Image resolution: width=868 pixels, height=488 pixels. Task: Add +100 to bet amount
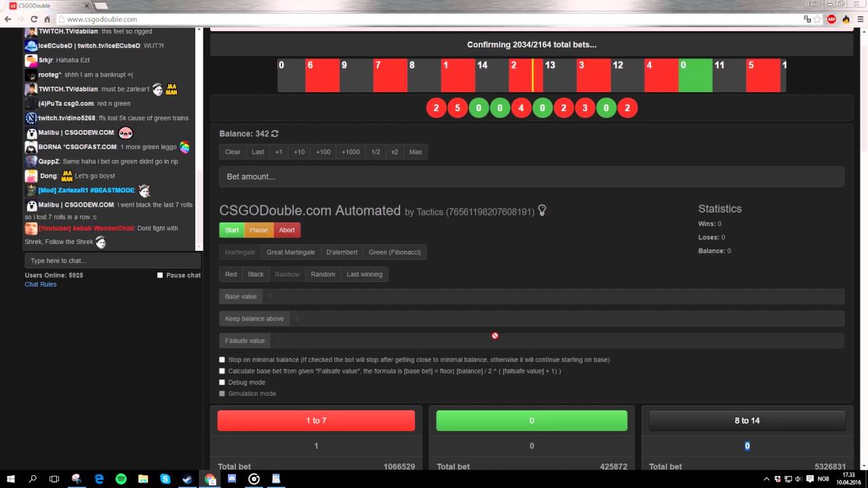tap(323, 152)
